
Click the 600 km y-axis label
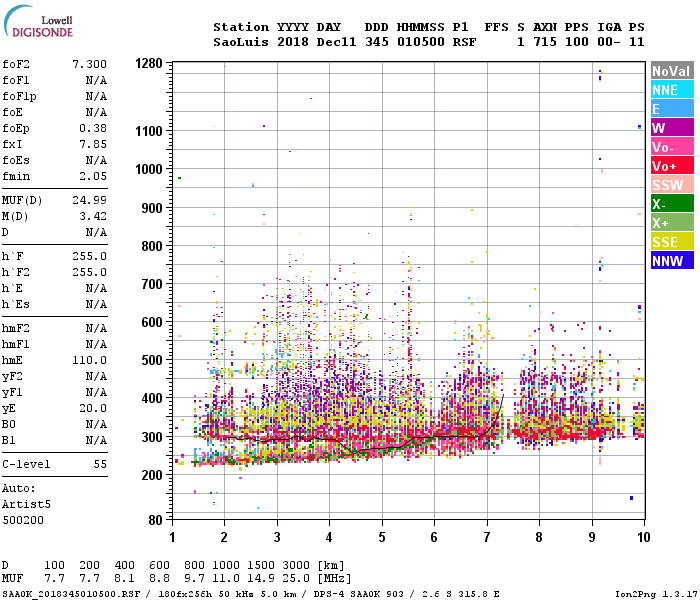(x=152, y=322)
